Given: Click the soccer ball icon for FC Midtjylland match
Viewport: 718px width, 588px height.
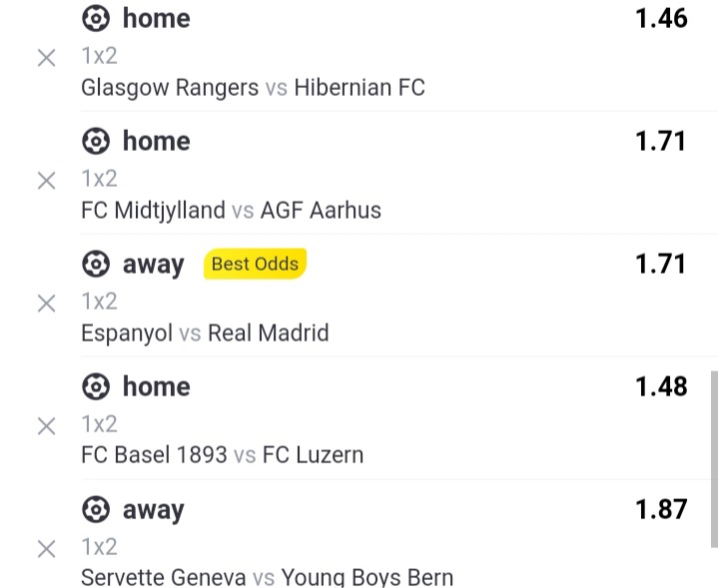Looking at the screenshot, I should click(96, 141).
